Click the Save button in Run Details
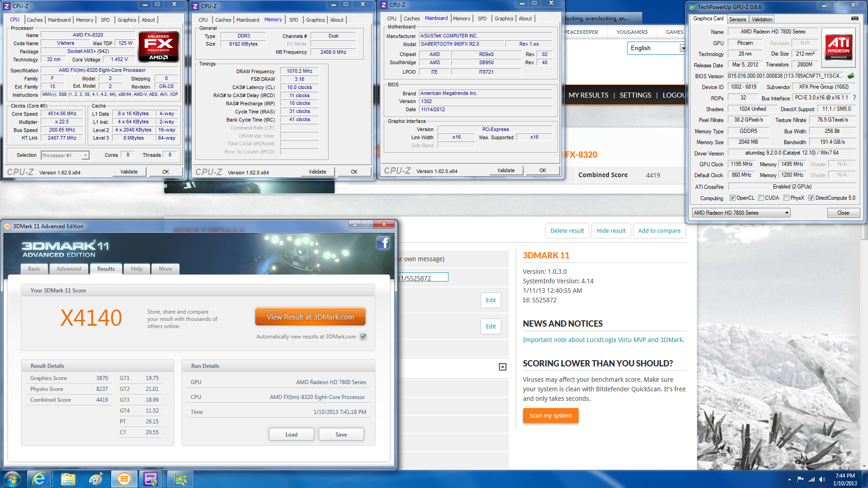The image size is (868, 488). click(x=341, y=435)
